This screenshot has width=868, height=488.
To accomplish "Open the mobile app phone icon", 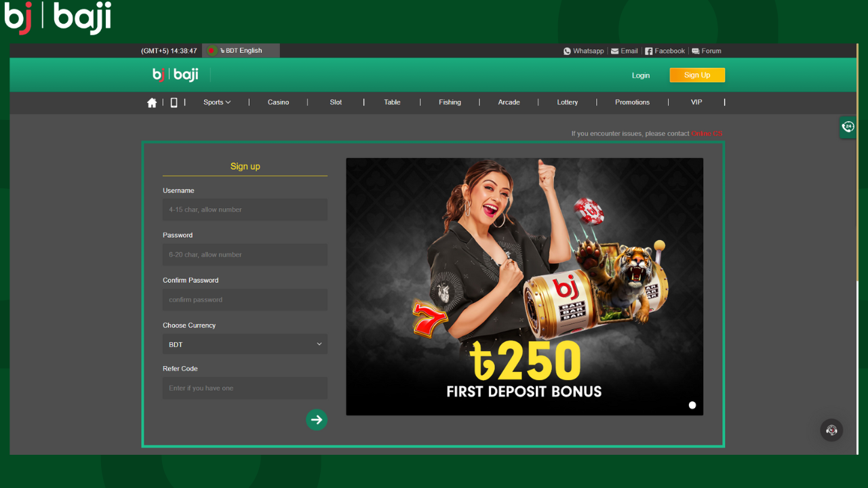I will click(174, 102).
